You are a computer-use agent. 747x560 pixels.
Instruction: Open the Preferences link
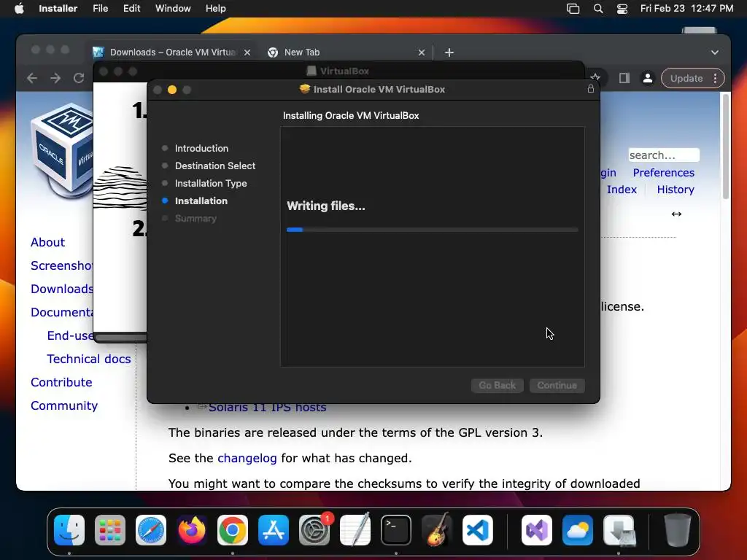point(663,172)
